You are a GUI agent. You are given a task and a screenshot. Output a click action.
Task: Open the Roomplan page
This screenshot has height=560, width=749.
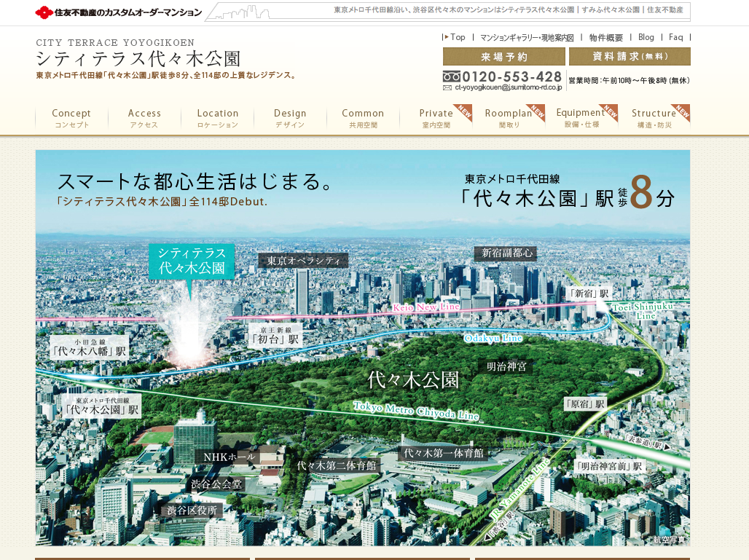click(509, 118)
